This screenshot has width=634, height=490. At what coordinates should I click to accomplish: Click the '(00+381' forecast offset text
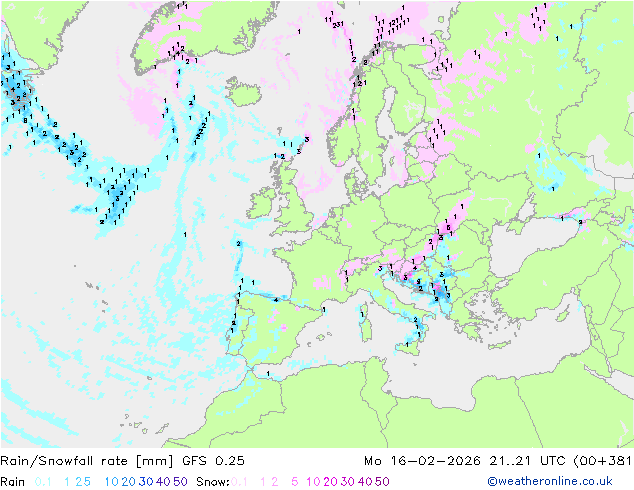pos(602,461)
